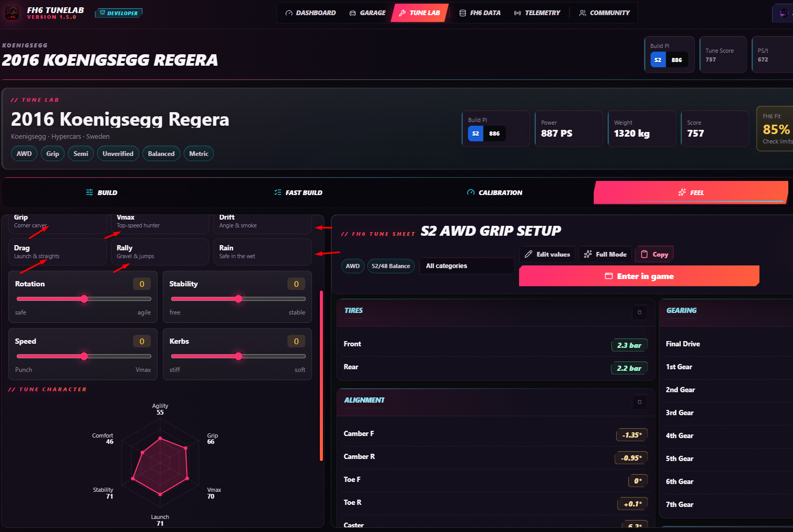Click the left panel vertical scrollbar

click(x=321, y=376)
